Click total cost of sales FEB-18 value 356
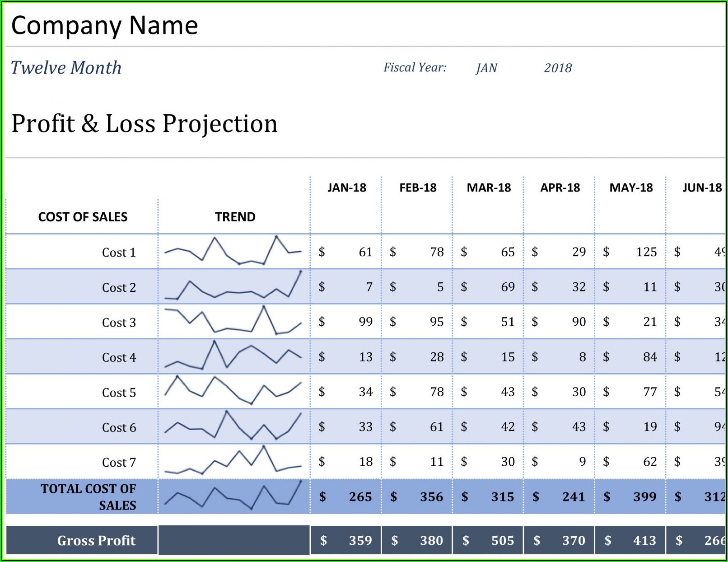Image resolution: width=728 pixels, height=562 pixels. pyautogui.click(x=431, y=497)
